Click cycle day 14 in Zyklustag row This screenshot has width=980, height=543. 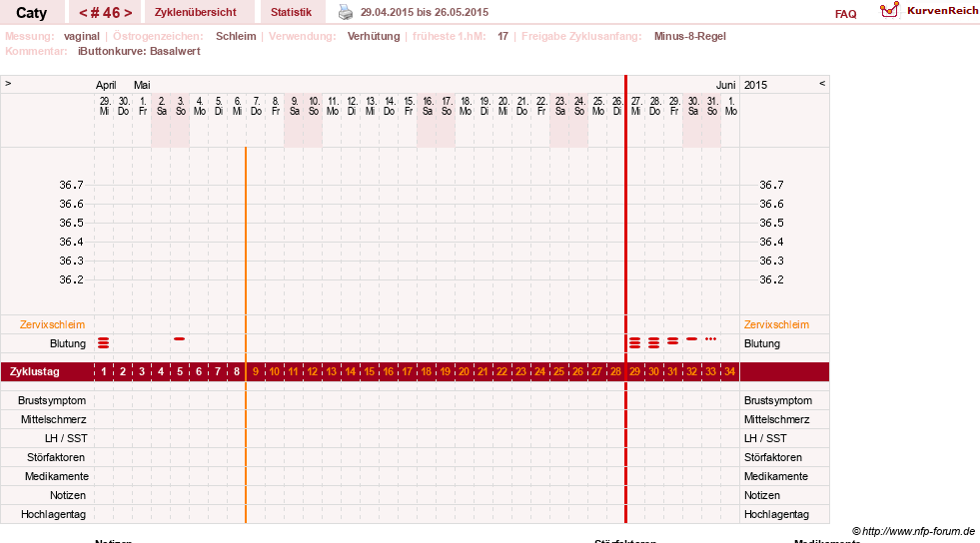[x=351, y=371]
